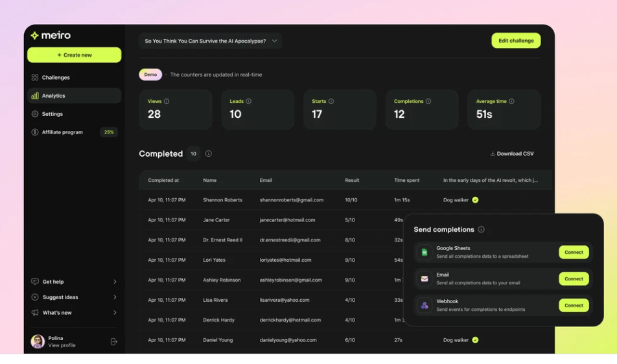Screen dimensions: 617x364
Task: Click the Demo badge
Action: coord(150,74)
